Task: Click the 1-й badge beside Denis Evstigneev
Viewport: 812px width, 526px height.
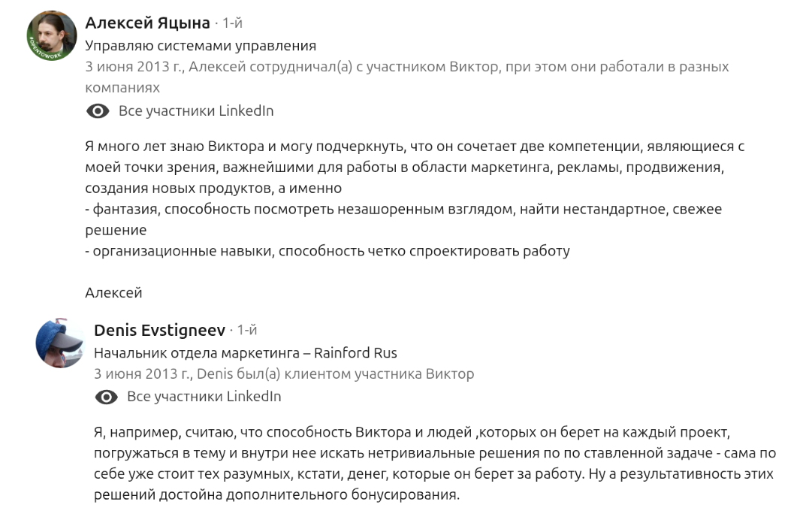Action: (247, 331)
